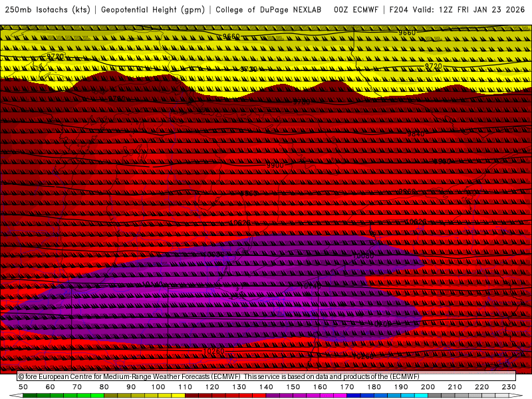
Task: Click the left arrow cap of the color bar
Action: [16, 396]
